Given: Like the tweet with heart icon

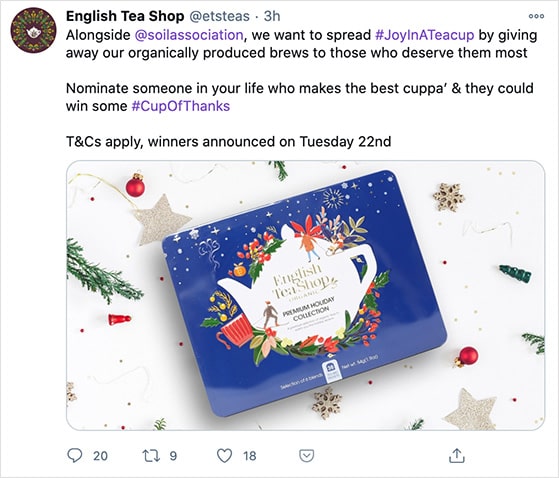Looking at the screenshot, I should pyautogui.click(x=225, y=456).
